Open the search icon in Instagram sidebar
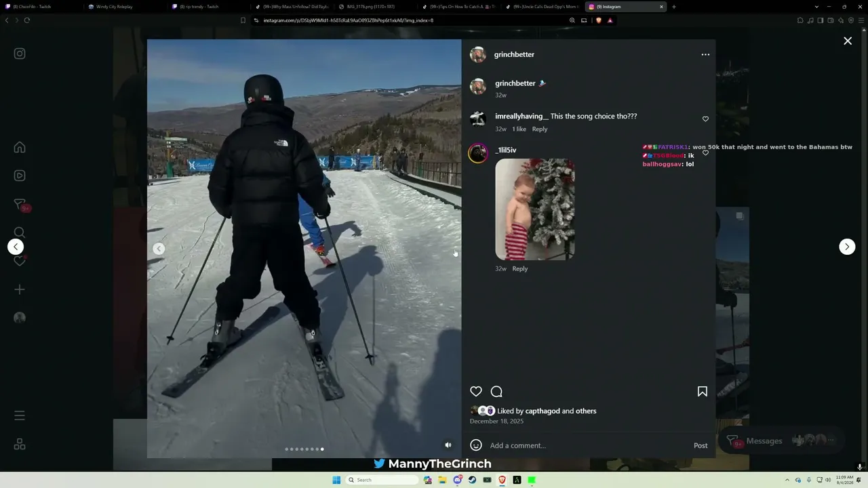Image resolution: width=868 pixels, height=488 pixels. pyautogui.click(x=20, y=232)
